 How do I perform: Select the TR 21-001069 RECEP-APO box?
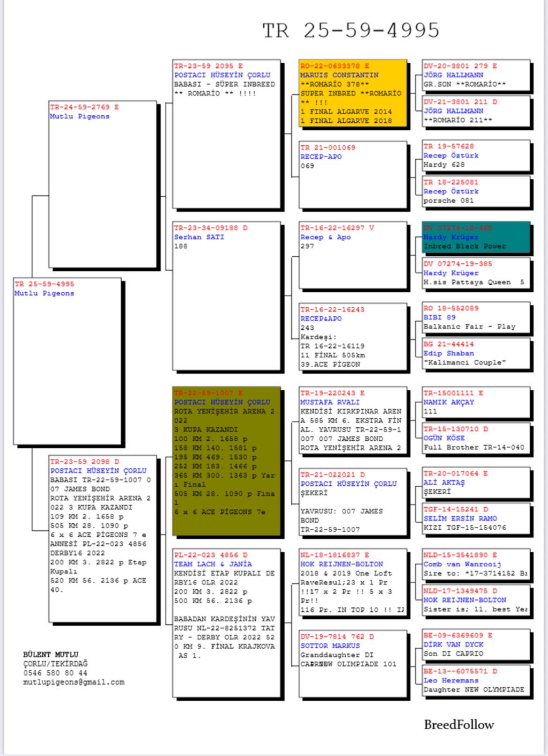point(352,175)
